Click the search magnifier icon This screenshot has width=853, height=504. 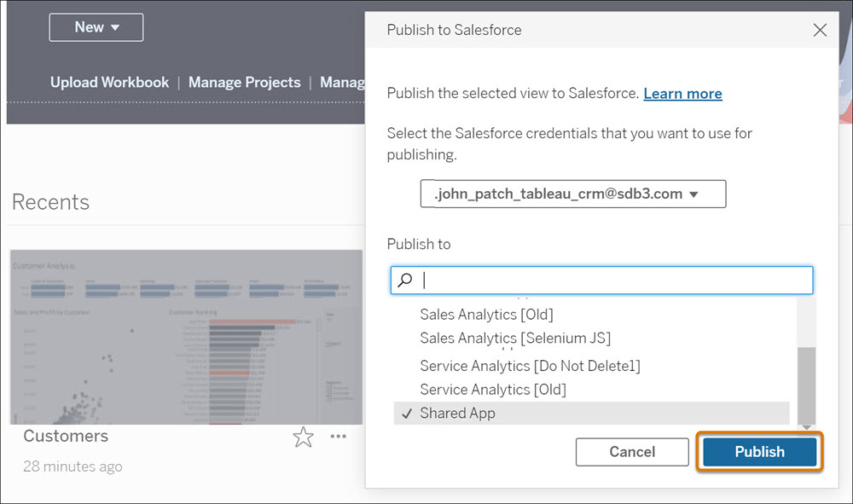(404, 280)
